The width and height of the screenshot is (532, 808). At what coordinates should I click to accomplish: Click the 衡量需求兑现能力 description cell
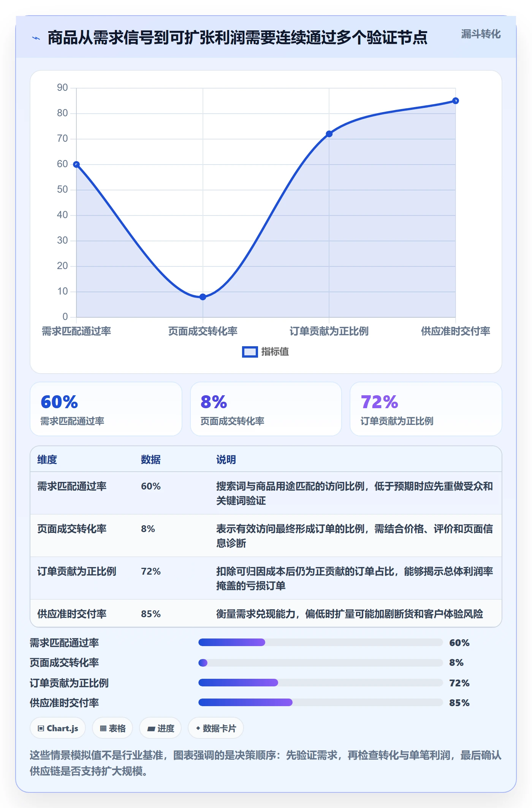tap(350, 614)
